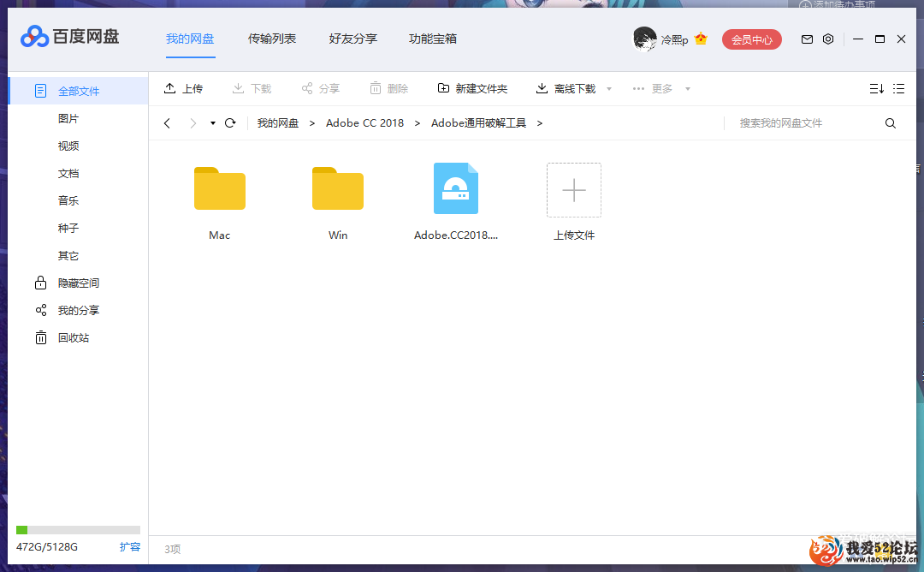Open settings hexagon icon
The image size is (924, 572).
[828, 39]
